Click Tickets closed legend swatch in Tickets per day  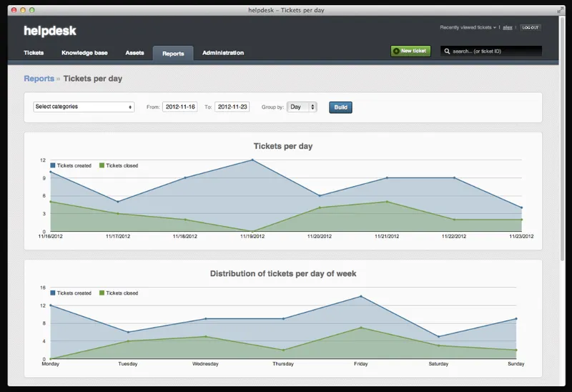(x=102, y=165)
